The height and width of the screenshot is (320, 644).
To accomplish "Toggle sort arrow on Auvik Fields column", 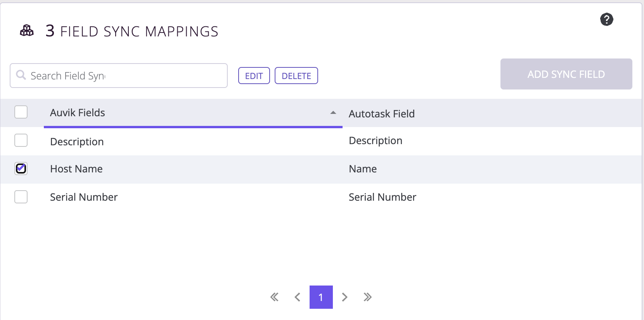I will (333, 113).
